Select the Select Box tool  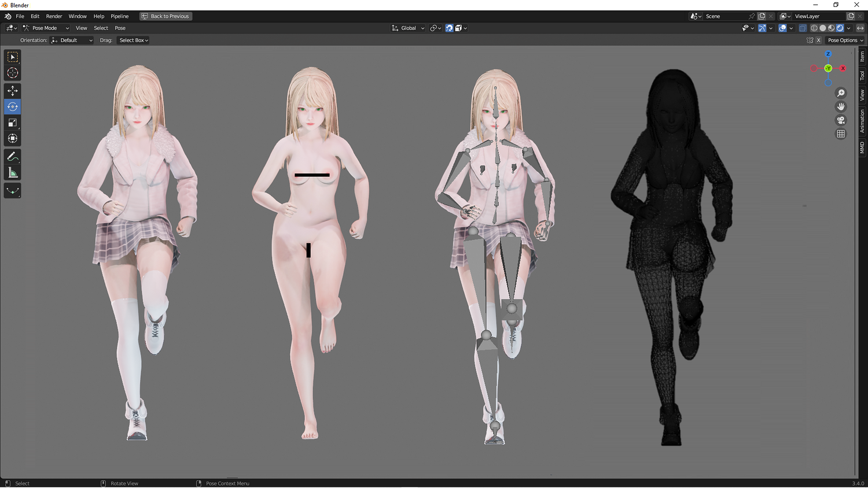[x=13, y=57]
